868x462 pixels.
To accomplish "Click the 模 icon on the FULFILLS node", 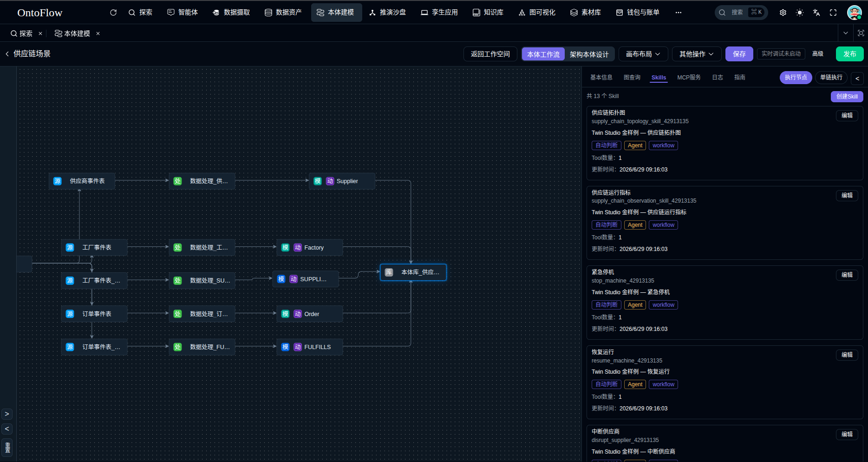I will point(286,347).
